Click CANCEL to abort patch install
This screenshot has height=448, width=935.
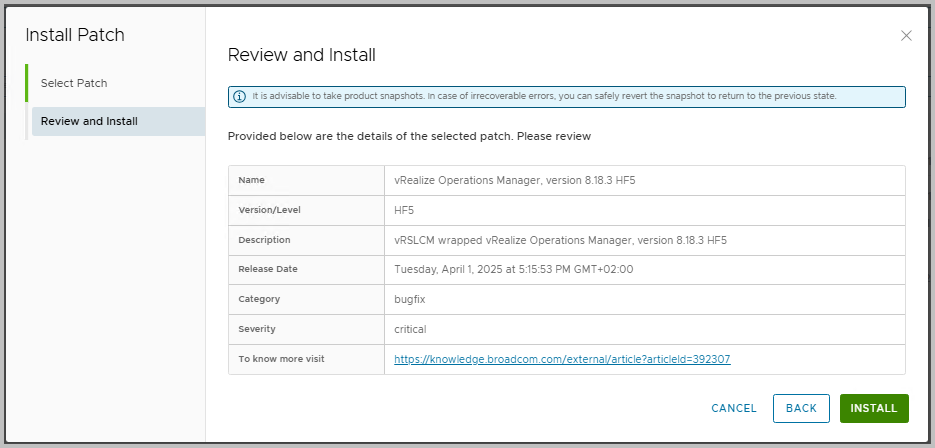click(x=733, y=408)
